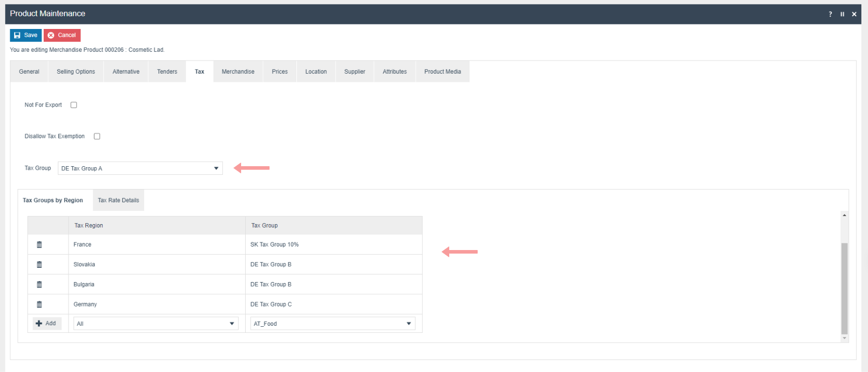Switch to the Selling Options tab
Image resolution: width=868 pixels, height=372 pixels.
(76, 72)
